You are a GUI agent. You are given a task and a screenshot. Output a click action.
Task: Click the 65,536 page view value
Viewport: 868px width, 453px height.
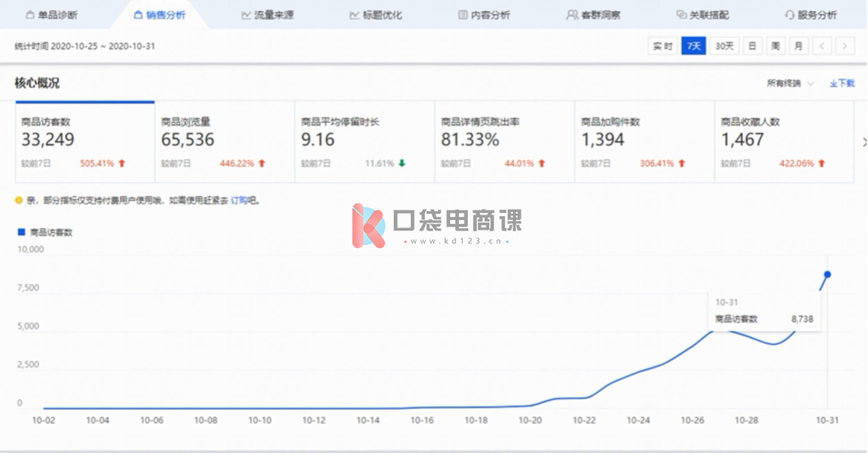187,140
